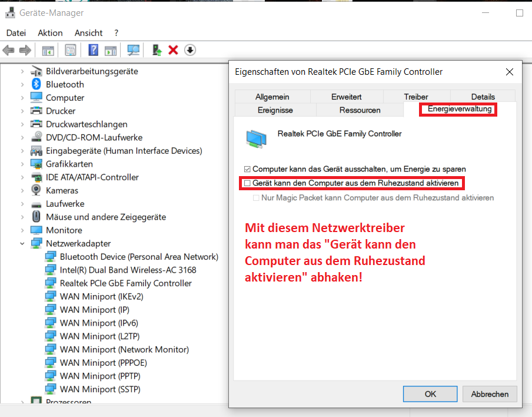Expand the Bluetooth node
Image resolution: width=532 pixels, height=417 pixels.
[22, 85]
